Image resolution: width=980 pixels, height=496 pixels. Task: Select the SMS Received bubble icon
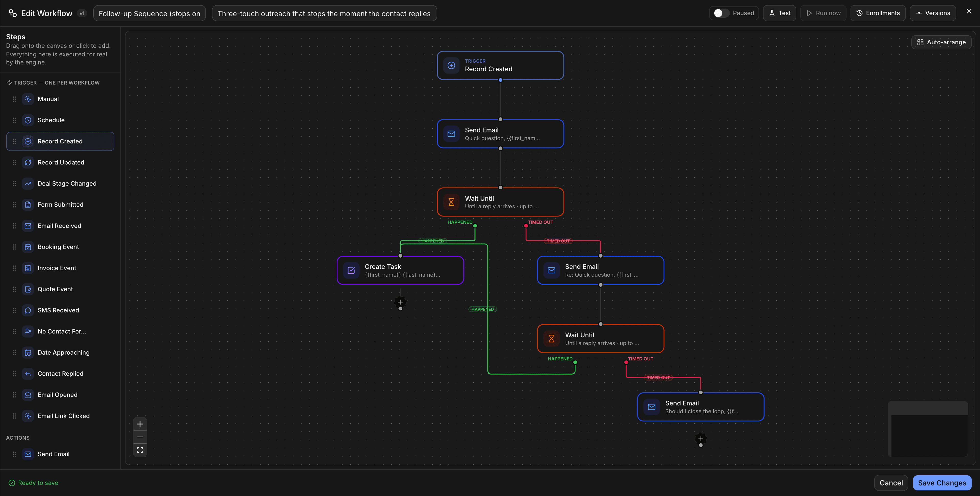pos(28,310)
